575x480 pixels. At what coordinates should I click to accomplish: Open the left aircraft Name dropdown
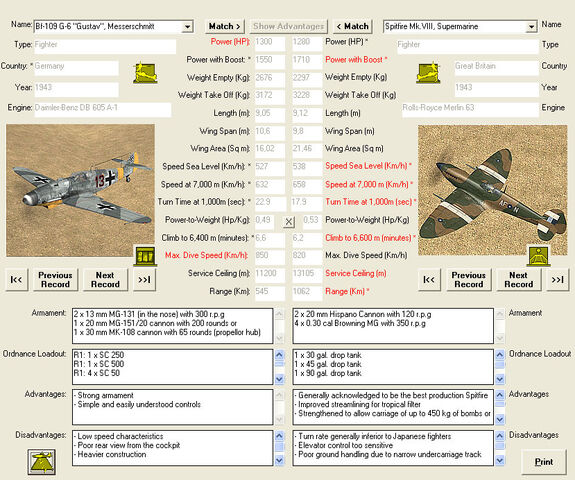click(x=187, y=27)
